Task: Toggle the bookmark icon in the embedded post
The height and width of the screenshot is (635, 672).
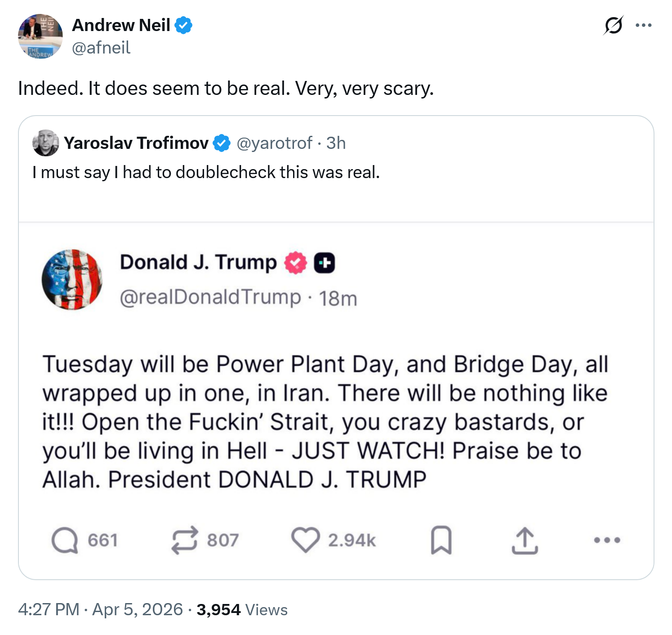Action: (441, 540)
